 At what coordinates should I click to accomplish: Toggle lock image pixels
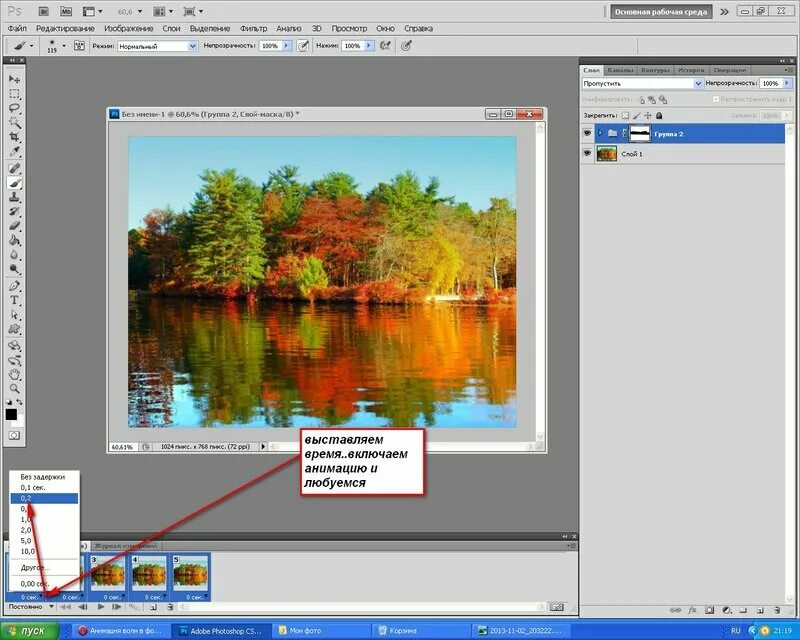click(x=636, y=115)
